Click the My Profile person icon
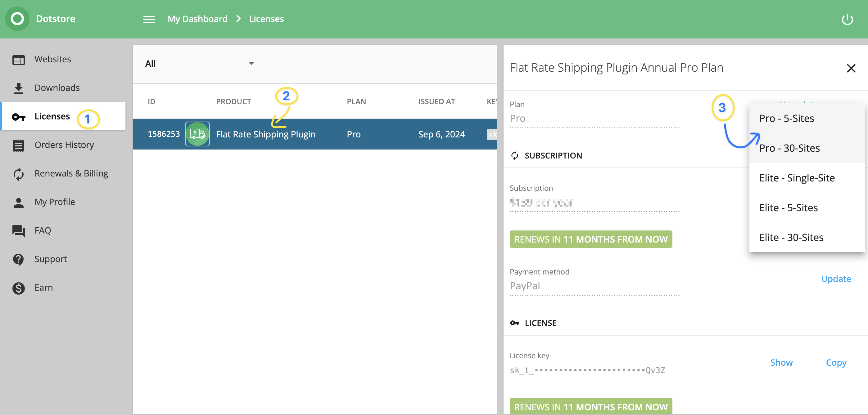 click(19, 203)
